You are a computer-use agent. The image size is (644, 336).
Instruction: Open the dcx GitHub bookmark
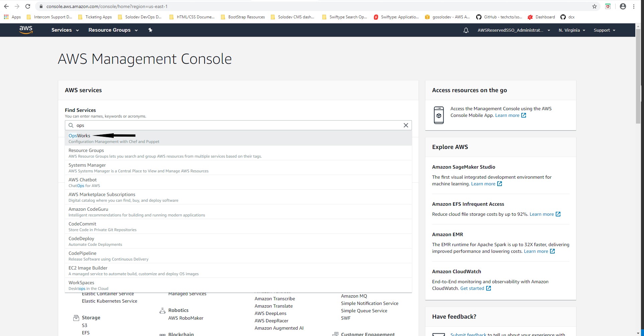coord(567,17)
